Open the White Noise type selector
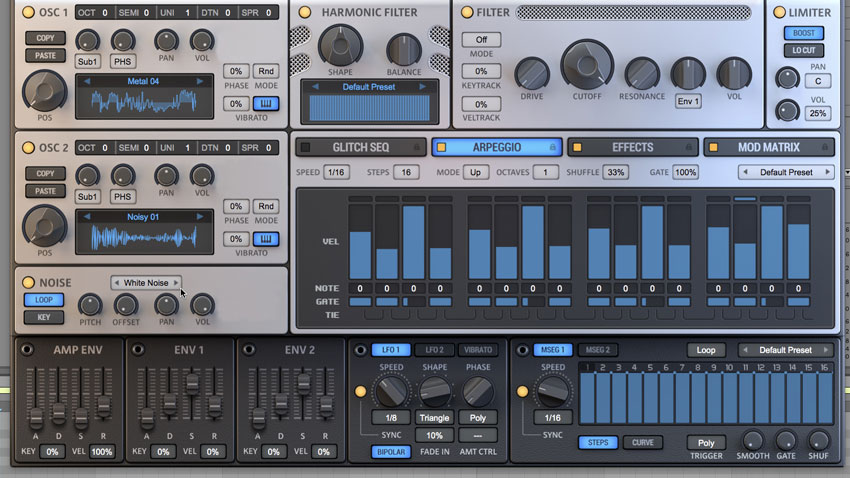This screenshot has width=850, height=478. (x=146, y=283)
